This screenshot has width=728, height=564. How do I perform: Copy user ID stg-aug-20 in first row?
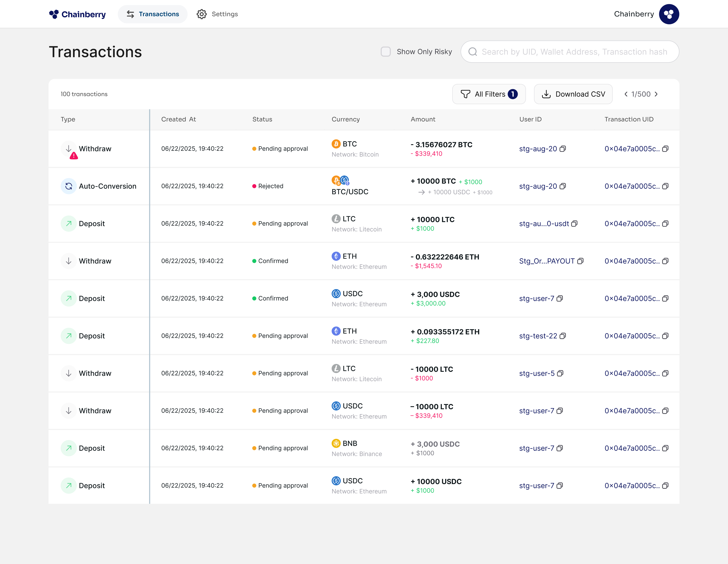click(x=563, y=149)
